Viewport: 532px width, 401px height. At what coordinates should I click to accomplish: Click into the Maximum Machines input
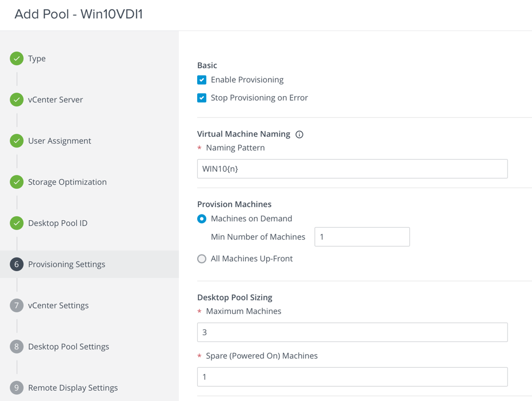(x=352, y=332)
